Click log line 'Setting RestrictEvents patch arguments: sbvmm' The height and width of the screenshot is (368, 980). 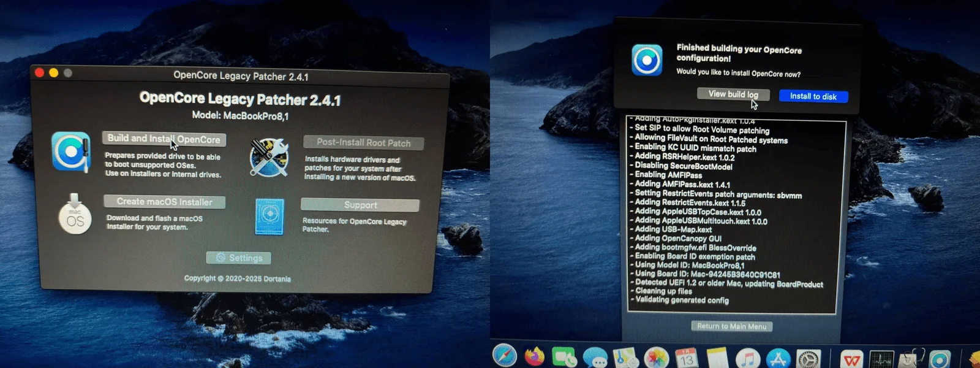(718, 194)
